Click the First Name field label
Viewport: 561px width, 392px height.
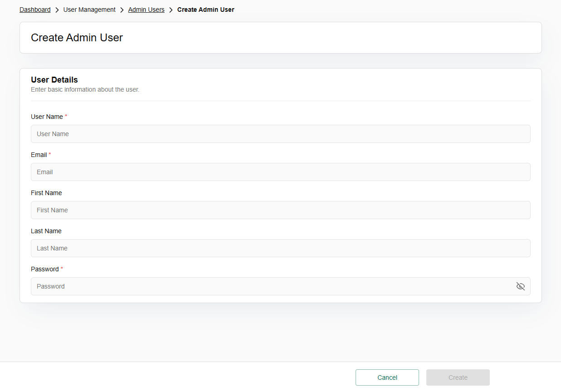click(x=46, y=193)
